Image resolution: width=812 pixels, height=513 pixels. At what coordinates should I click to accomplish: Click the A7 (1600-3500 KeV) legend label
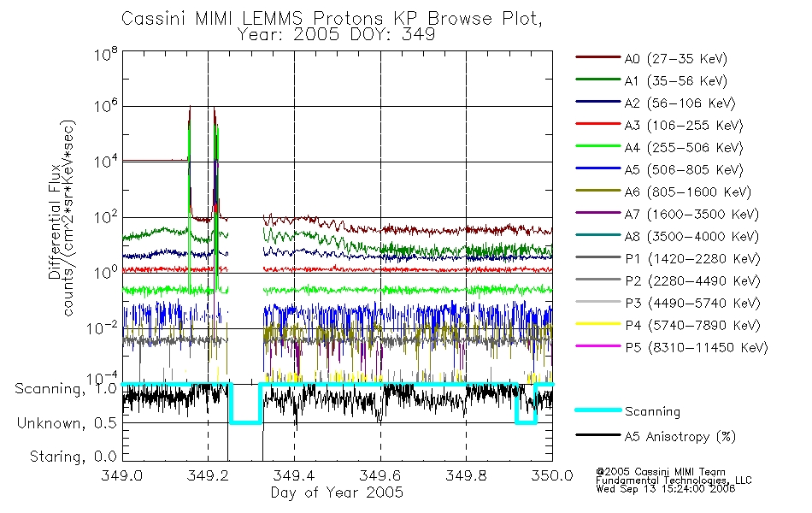691,215
